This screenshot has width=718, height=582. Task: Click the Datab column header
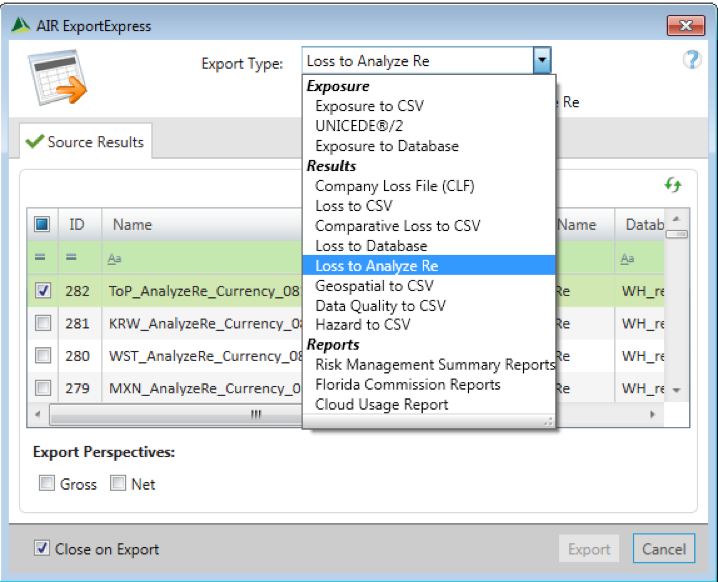pos(640,224)
